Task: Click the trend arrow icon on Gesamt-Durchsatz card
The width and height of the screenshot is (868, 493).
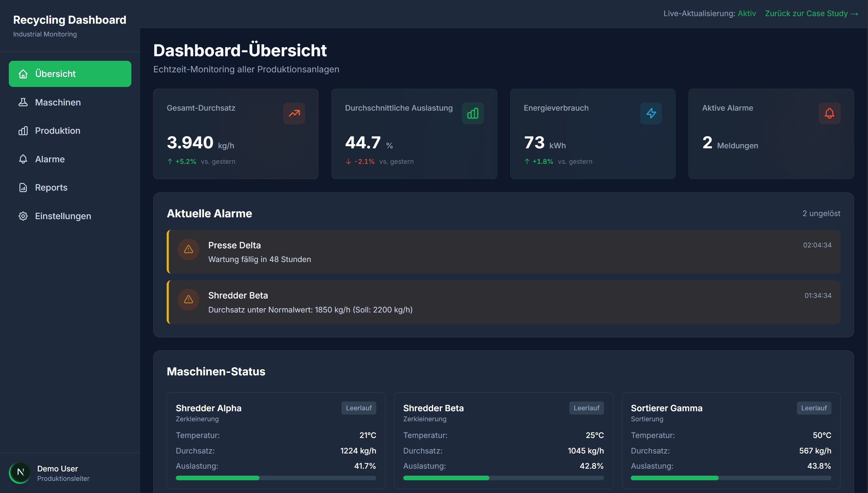Action: click(294, 113)
